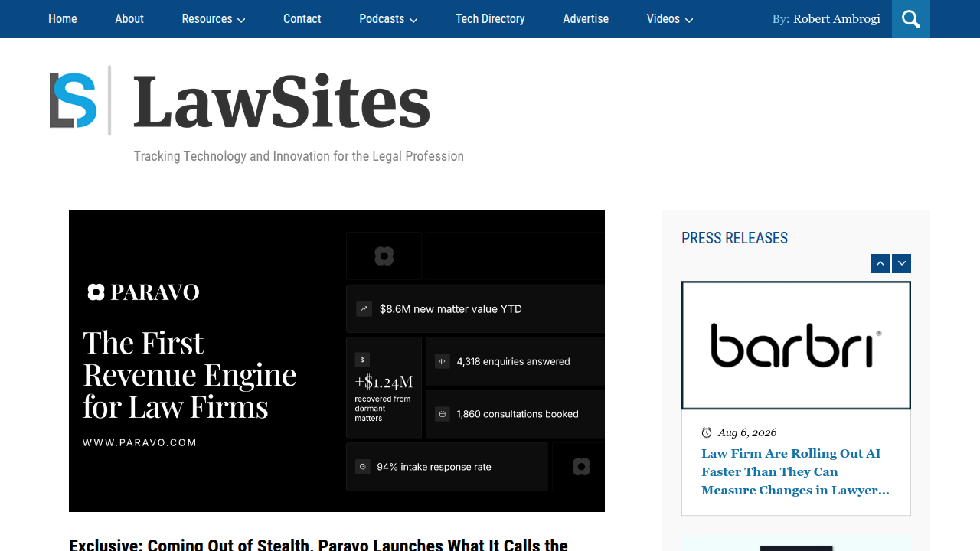This screenshot has width=980, height=551.
Task: Go to the Home page
Action: coord(63,19)
